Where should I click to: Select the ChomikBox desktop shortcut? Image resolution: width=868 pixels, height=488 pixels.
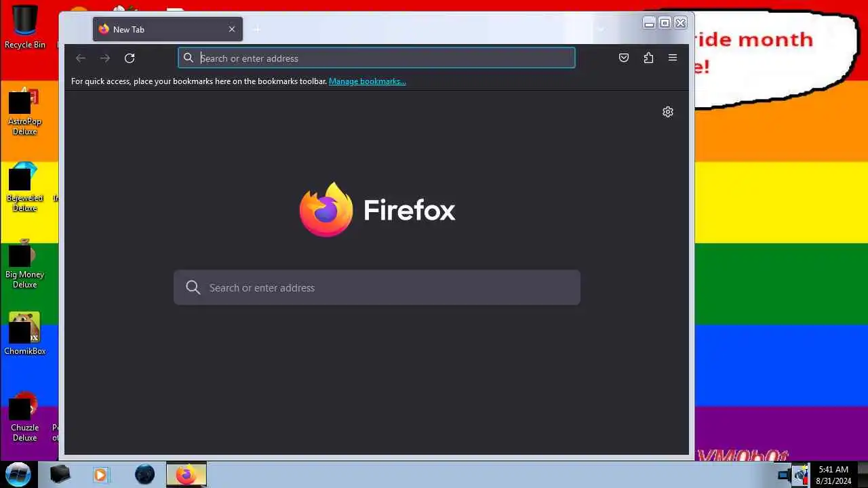pos(25,333)
